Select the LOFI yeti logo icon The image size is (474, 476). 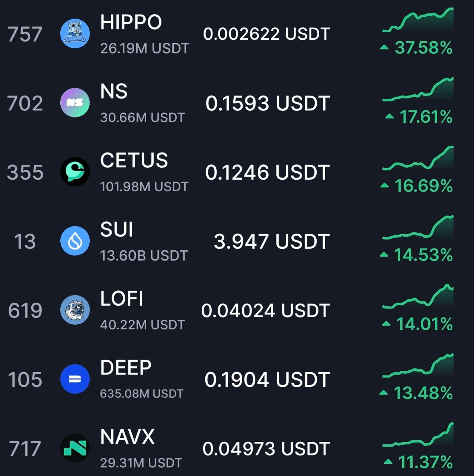click(75, 310)
